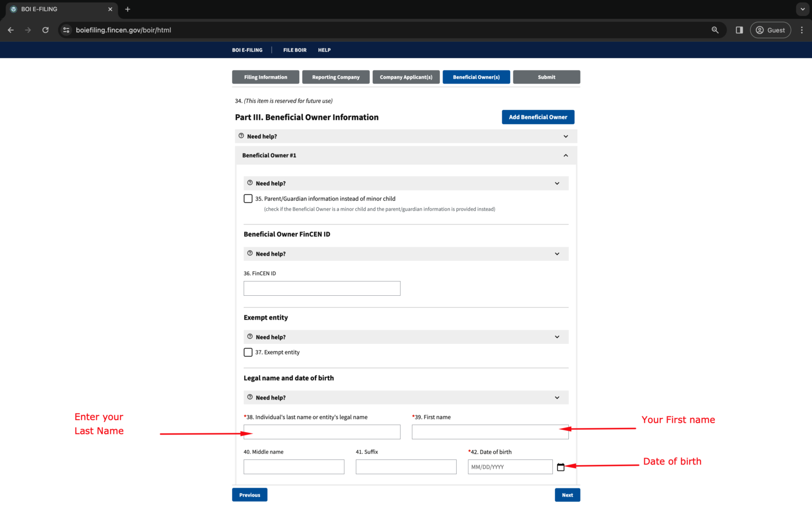Click the Next navigation button

[567, 494]
